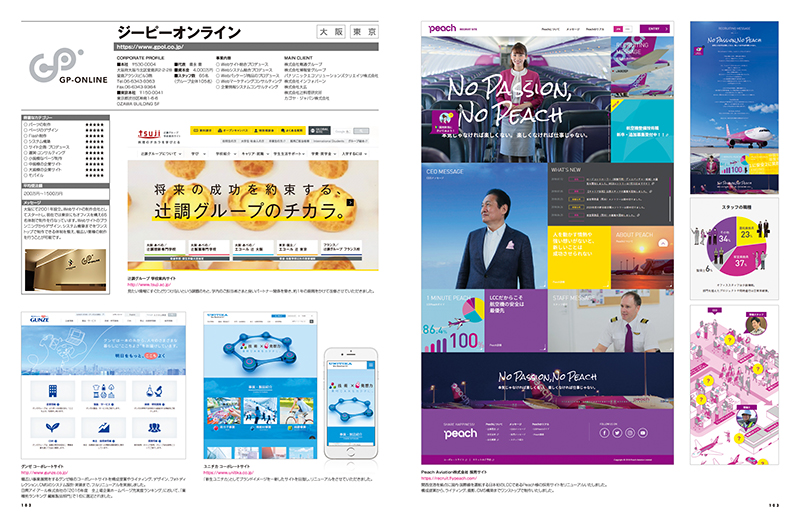
Task: Open third dropdown in tsuji navigation bar
Action: coord(225,154)
